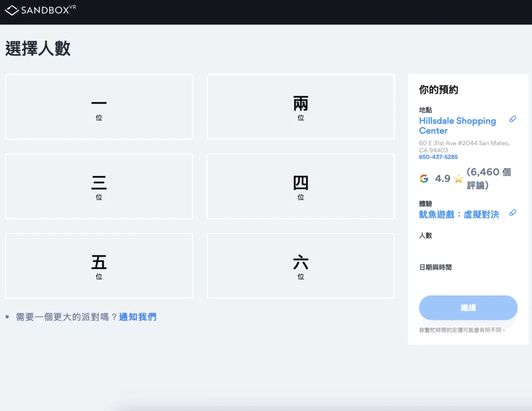Choose the 四位 (four people) option
This screenshot has width=532, height=411.
pos(301,186)
